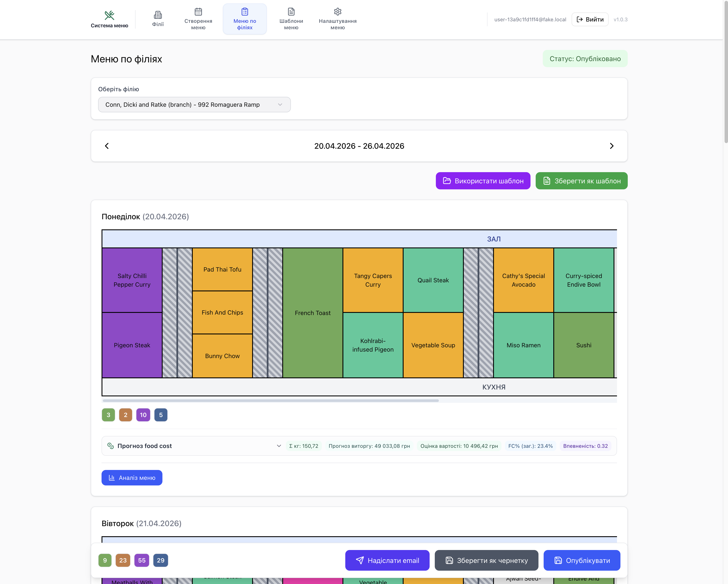728x584 pixels.
Task: Click the Σ кг: 150,72 chip
Action: click(x=304, y=446)
